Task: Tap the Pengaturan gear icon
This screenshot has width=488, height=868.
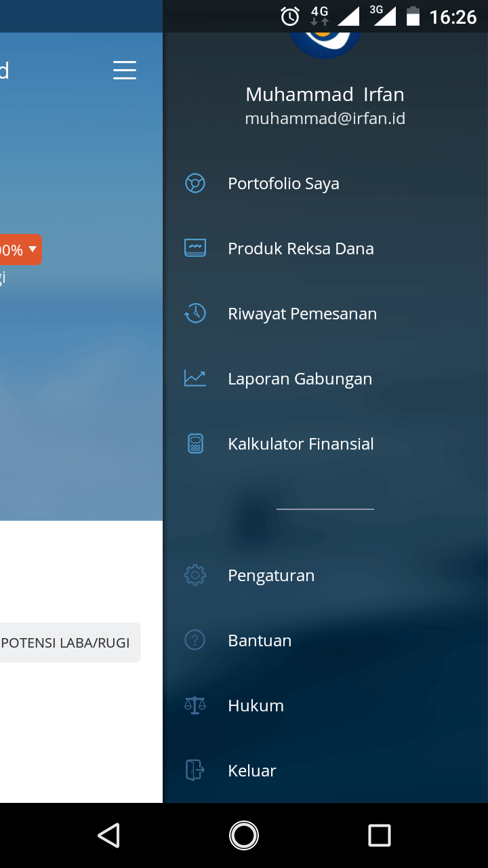Action: pyautogui.click(x=195, y=576)
